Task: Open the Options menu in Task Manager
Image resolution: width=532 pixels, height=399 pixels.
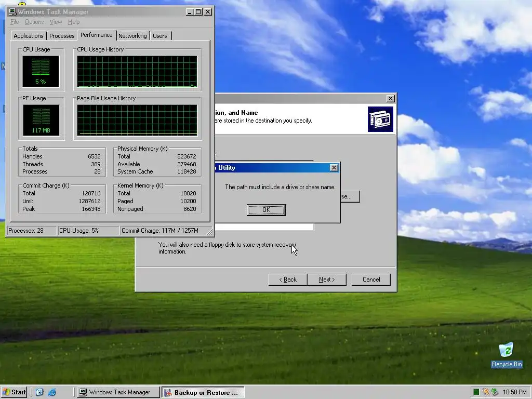Action: pos(34,22)
